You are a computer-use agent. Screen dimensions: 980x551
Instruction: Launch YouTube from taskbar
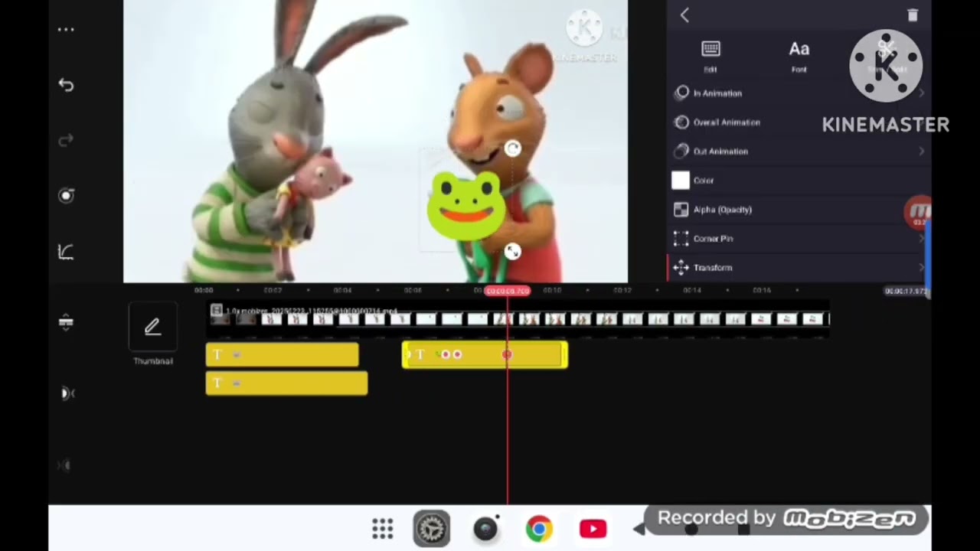[593, 529]
